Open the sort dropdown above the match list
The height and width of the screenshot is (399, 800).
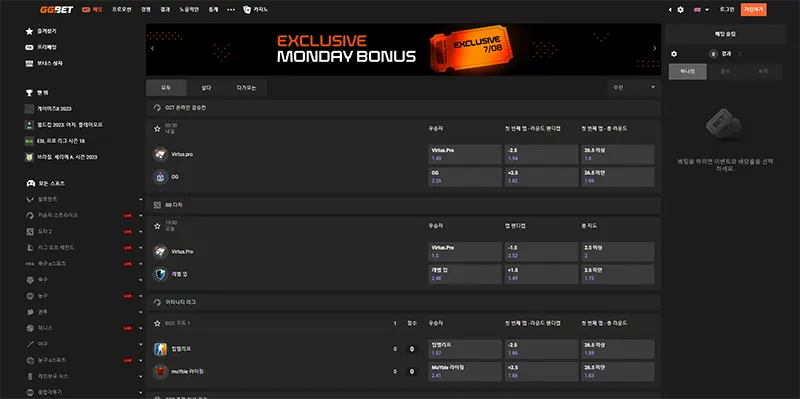click(x=634, y=88)
